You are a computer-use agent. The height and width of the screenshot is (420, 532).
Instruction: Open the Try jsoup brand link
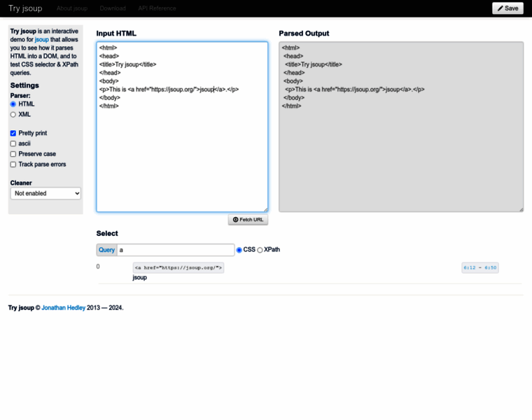(x=25, y=8)
